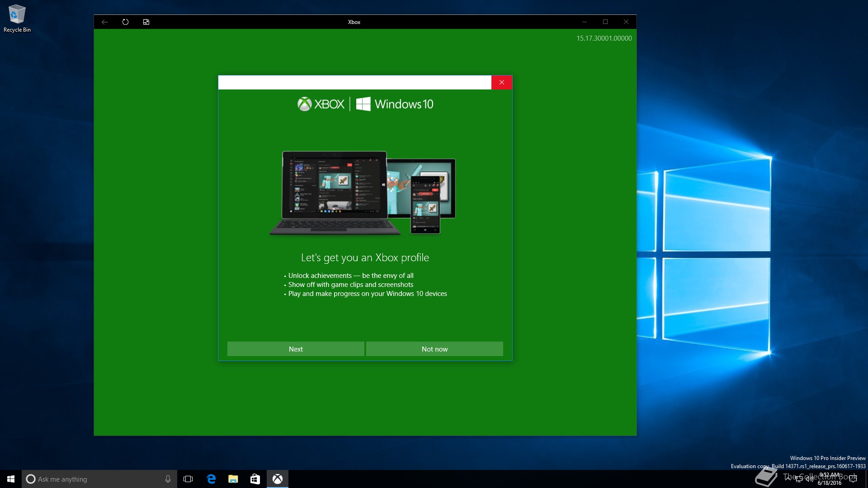
Task: Click the version number 15.17.30001.00000
Action: click(604, 38)
